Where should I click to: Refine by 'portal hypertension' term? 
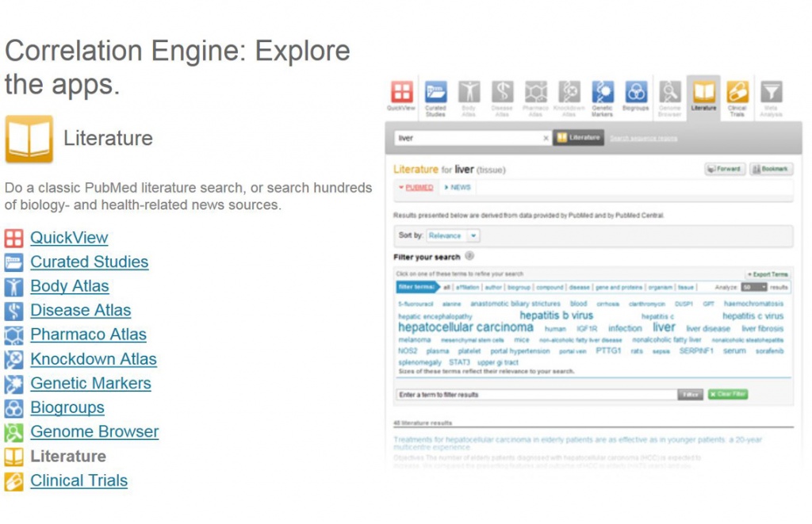point(520,351)
